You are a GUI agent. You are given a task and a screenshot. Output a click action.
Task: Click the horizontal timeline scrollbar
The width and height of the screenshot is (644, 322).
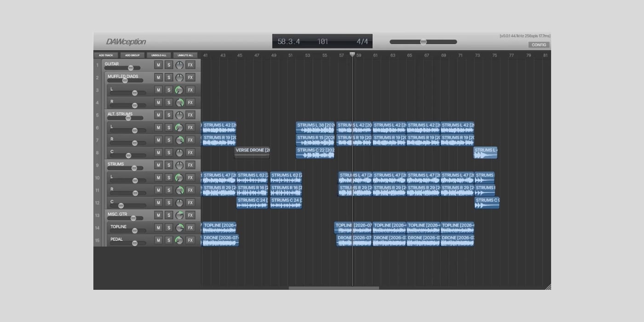click(x=334, y=288)
